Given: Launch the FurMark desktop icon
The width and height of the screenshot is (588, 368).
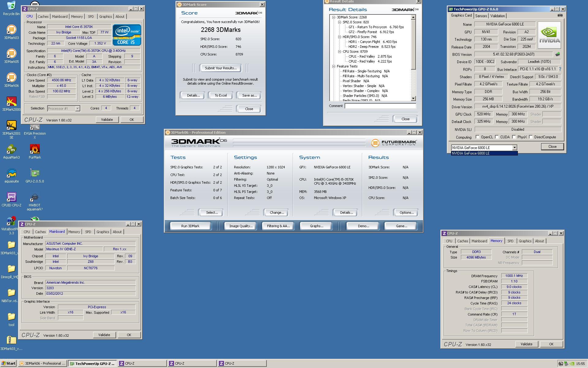Looking at the screenshot, I should tap(35, 152).
